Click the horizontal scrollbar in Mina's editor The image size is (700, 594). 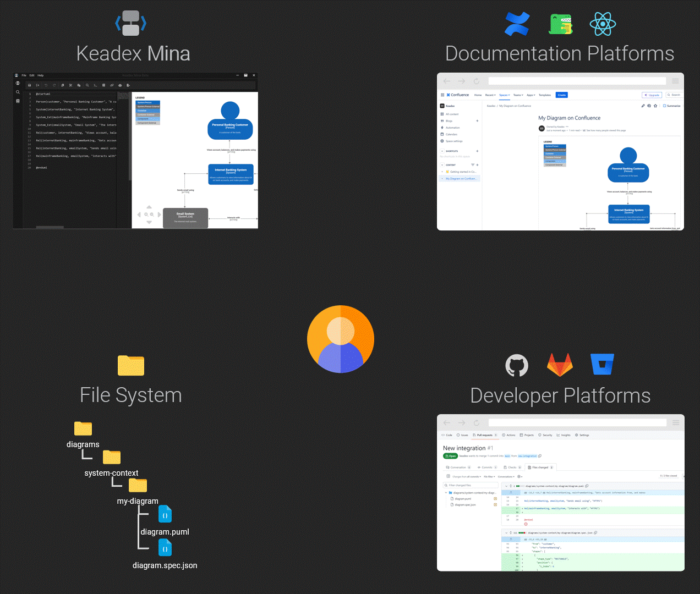(x=50, y=227)
